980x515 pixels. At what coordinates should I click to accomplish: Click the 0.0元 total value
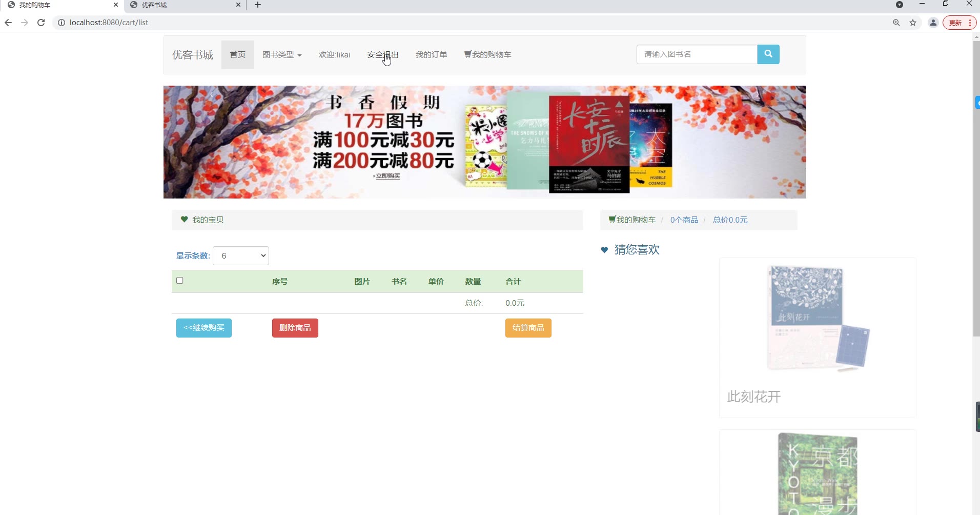coord(515,303)
